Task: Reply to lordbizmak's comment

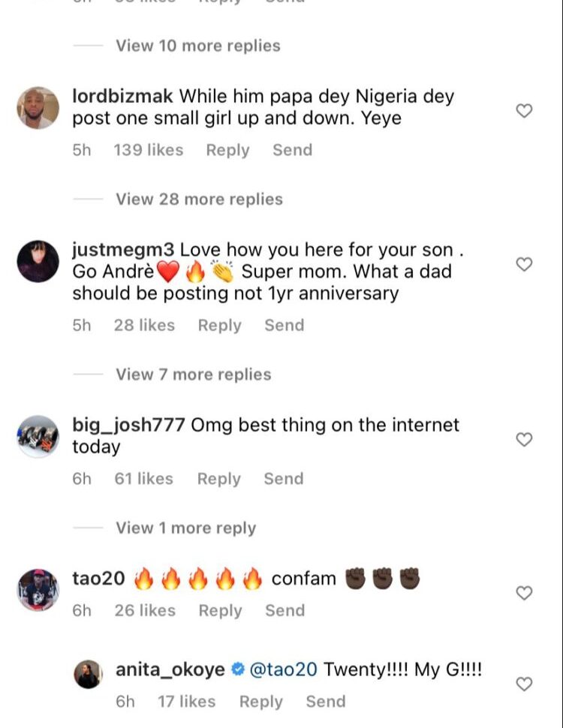Action: [x=227, y=150]
